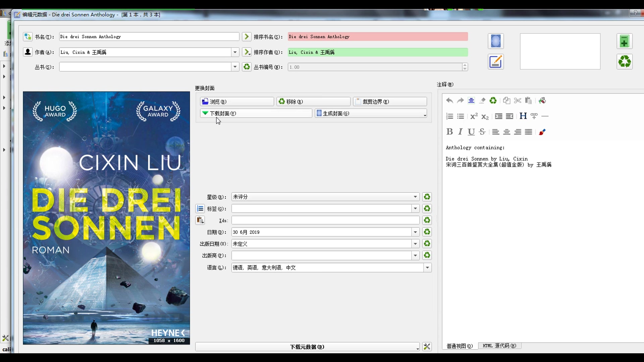Clear the published date with recycle icon
The width and height of the screenshot is (644, 362).
[427, 244]
